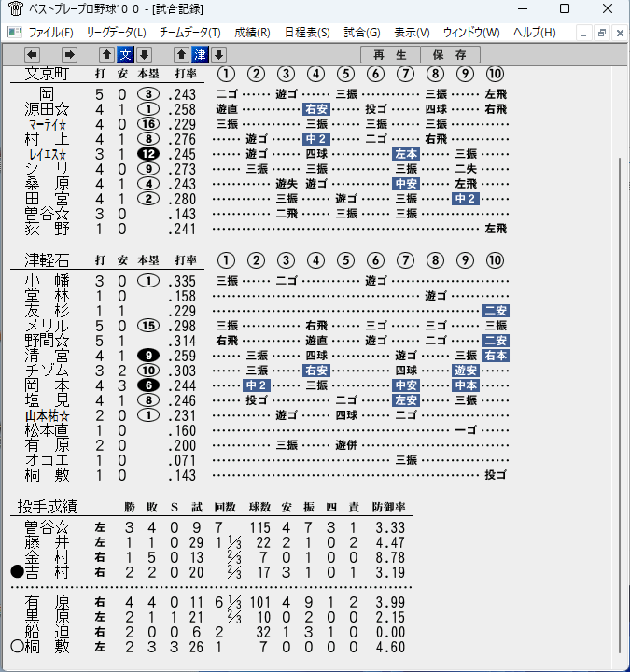Click ERA value 8.78 for 金村
This screenshot has width=630, height=672.
pyautogui.click(x=390, y=557)
